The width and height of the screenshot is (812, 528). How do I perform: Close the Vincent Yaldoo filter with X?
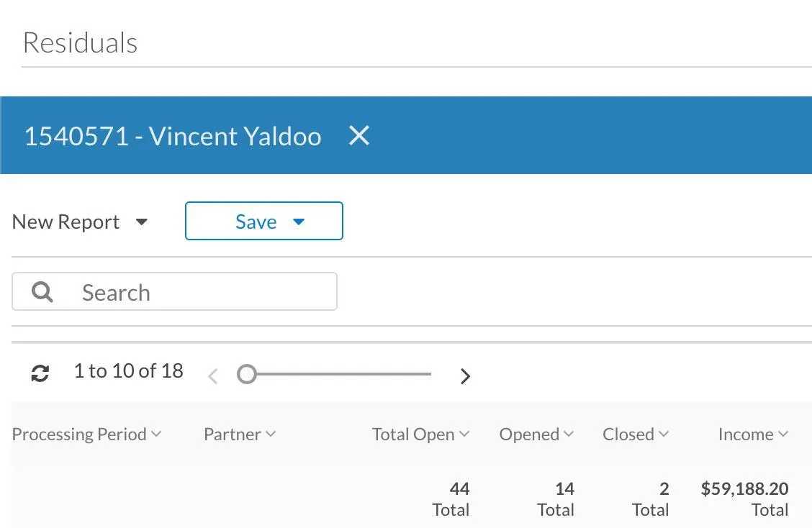click(x=359, y=135)
